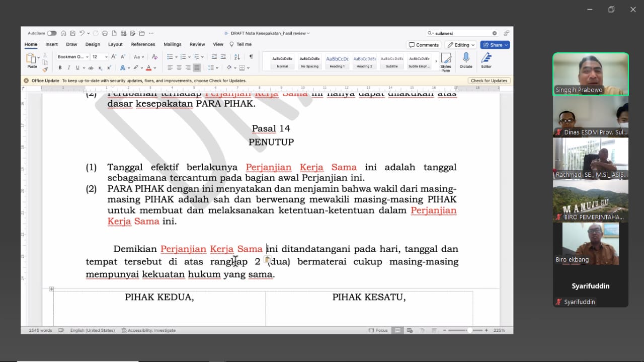This screenshot has width=644, height=362.
Task: Switch to the Draw tab
Action: 71,44
